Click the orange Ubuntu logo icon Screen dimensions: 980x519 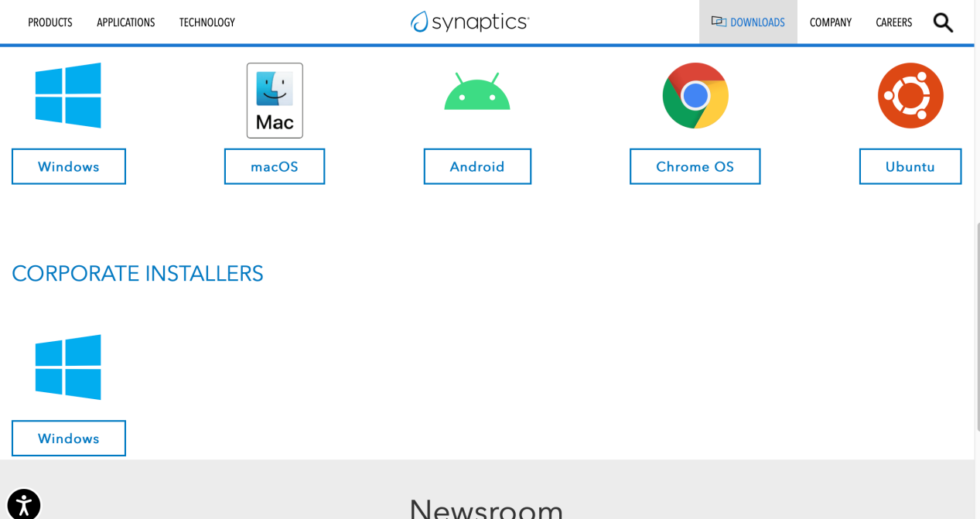[910, 95]
